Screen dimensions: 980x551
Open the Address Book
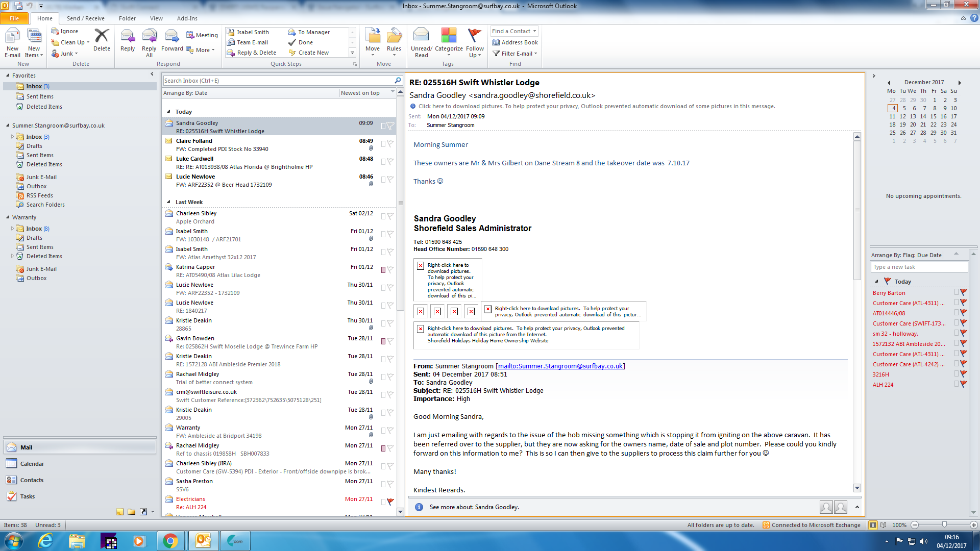[515, 42]
